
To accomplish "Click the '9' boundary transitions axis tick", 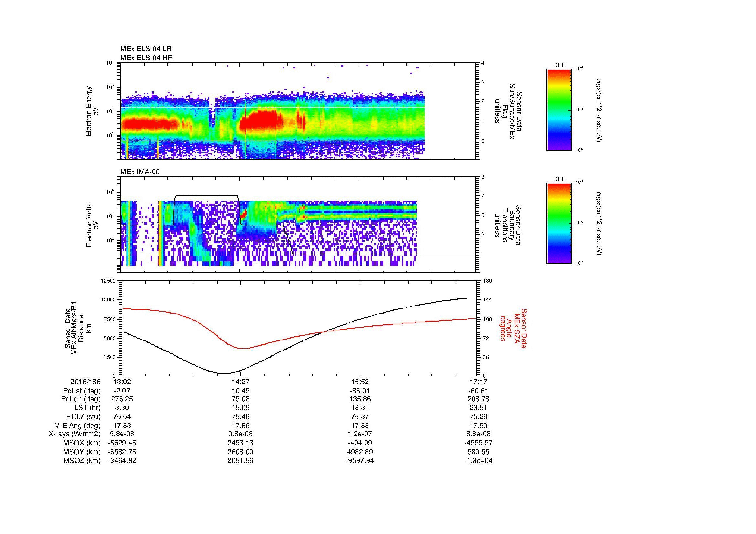I will point(483,177).
